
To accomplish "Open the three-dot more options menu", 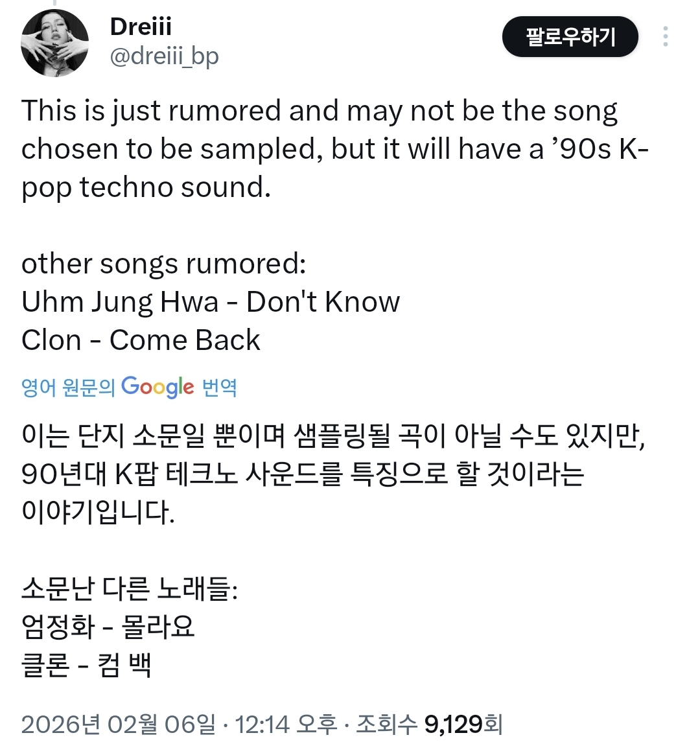I will point(665,37).
